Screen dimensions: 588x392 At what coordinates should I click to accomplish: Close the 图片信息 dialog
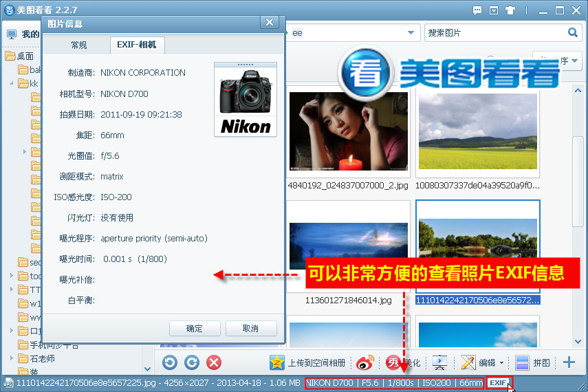(270, 22)
